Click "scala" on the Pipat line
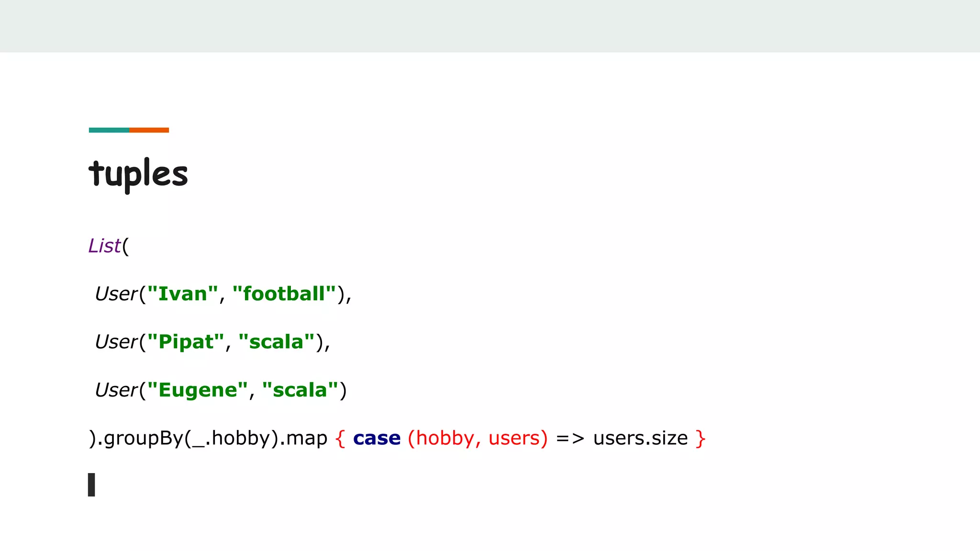Screen dimensions: 980x551 277,342
